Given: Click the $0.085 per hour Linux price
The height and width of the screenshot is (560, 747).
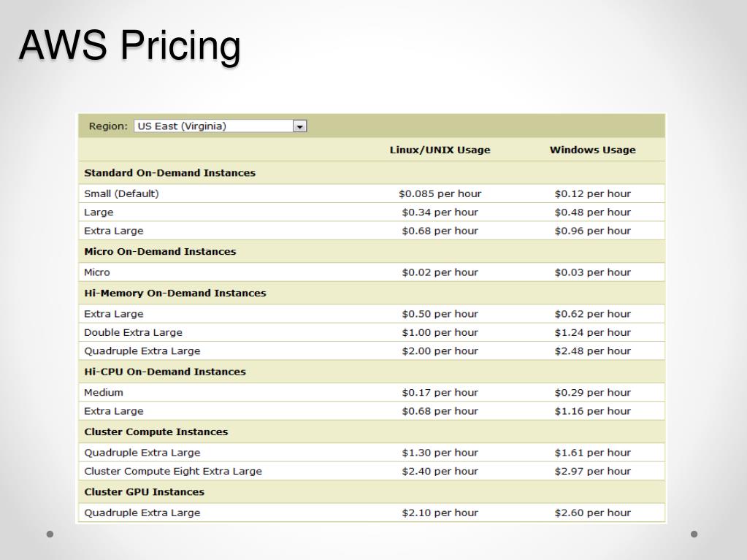Looking at the screenshot, I should 440,193.
